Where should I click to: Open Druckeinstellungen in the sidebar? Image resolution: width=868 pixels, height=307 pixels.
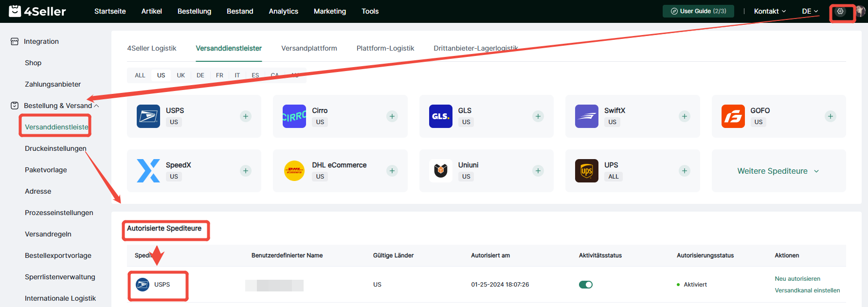coord(55,148)
